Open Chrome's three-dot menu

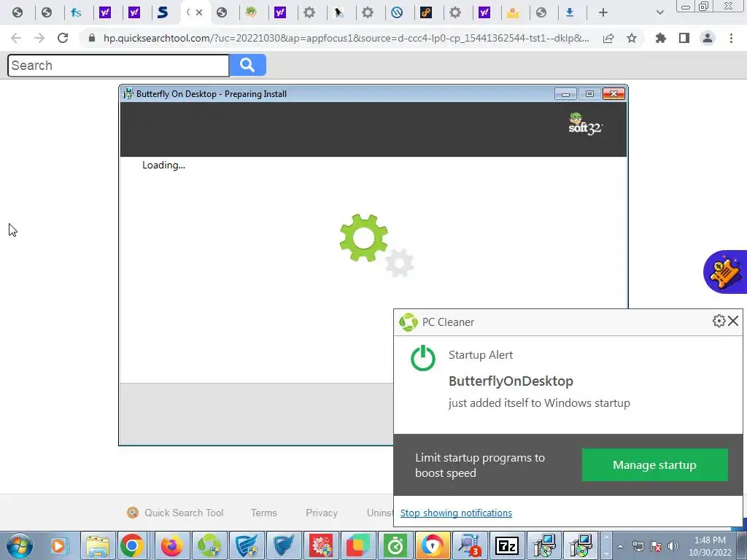[x=731, y=38]
